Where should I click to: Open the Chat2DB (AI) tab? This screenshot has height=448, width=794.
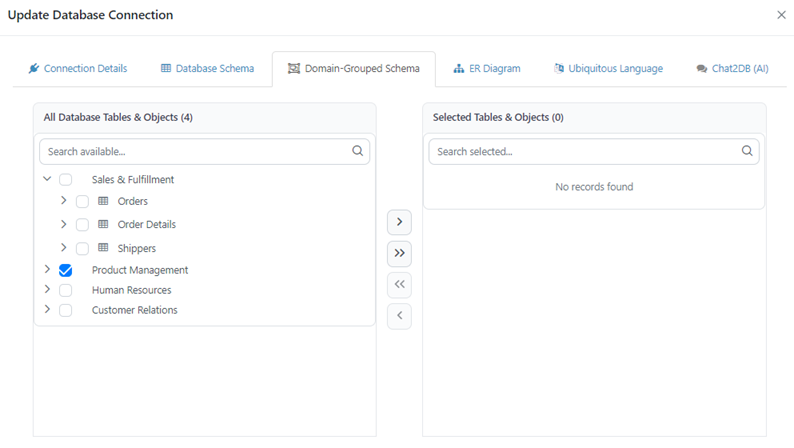733,69
